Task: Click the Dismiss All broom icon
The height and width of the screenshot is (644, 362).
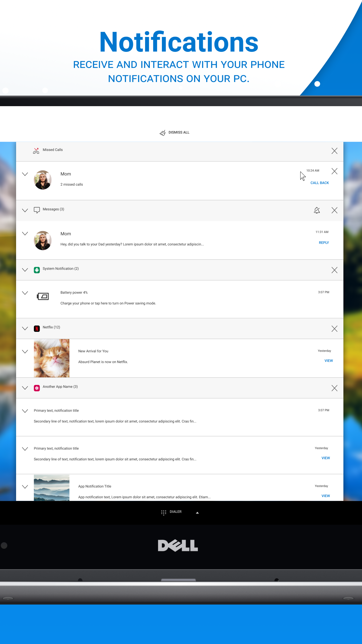Action: click(x=163, y=133)
